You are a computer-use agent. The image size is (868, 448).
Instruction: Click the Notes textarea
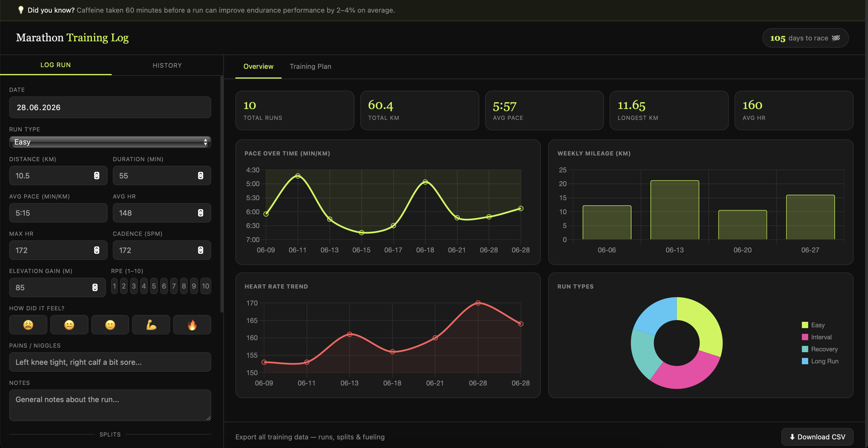tap(110, 405)
